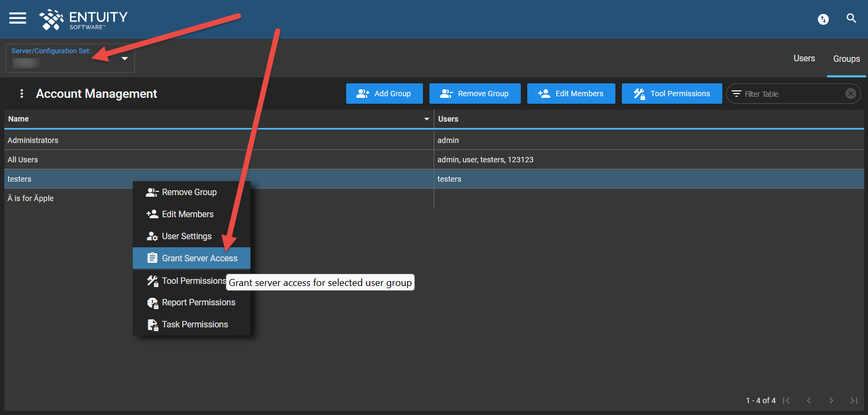Open the hamburger main menu
The image size is (868, 415).
pos(18,18)
